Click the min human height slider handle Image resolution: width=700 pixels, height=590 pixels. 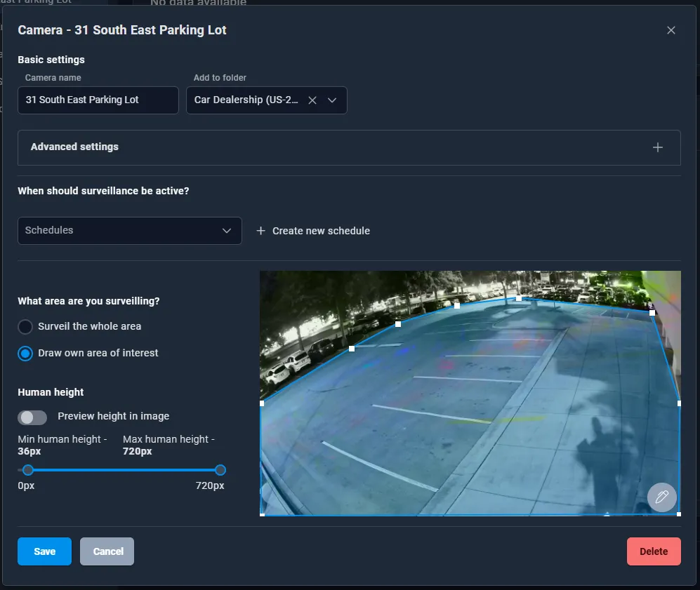(x=28, y=469)
